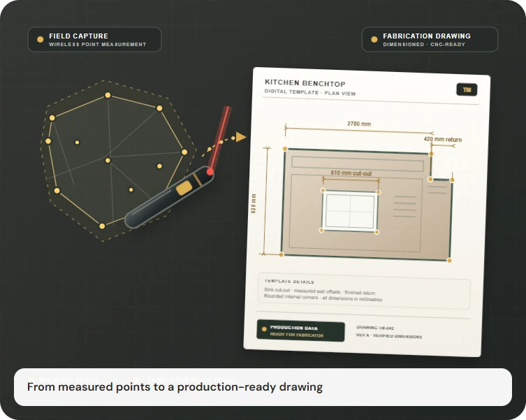This screenshot has width=526, height=420.
Task: Click the vertical '620 mm' dimension label
Action: [x=254, y=203]
